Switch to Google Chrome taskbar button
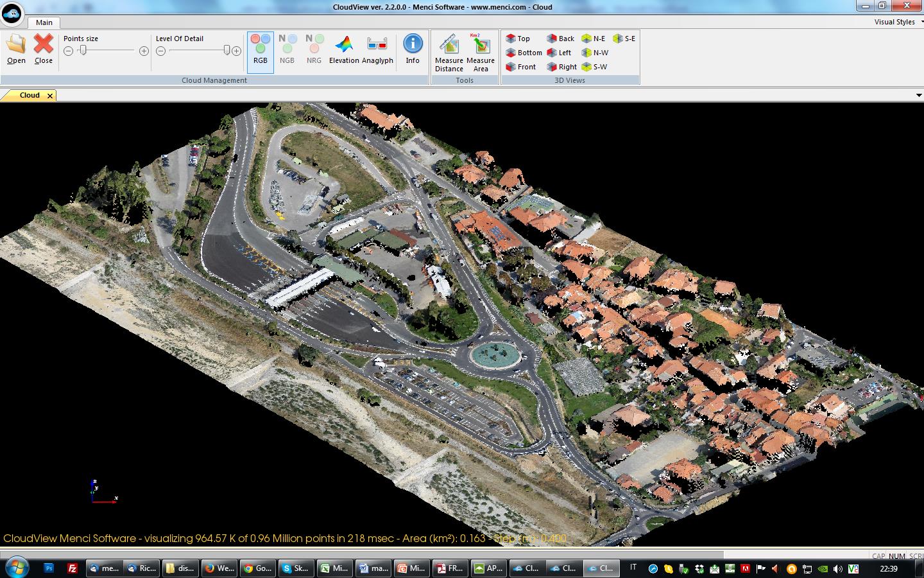Screen dimensions: 924x578 click(257, 568)
